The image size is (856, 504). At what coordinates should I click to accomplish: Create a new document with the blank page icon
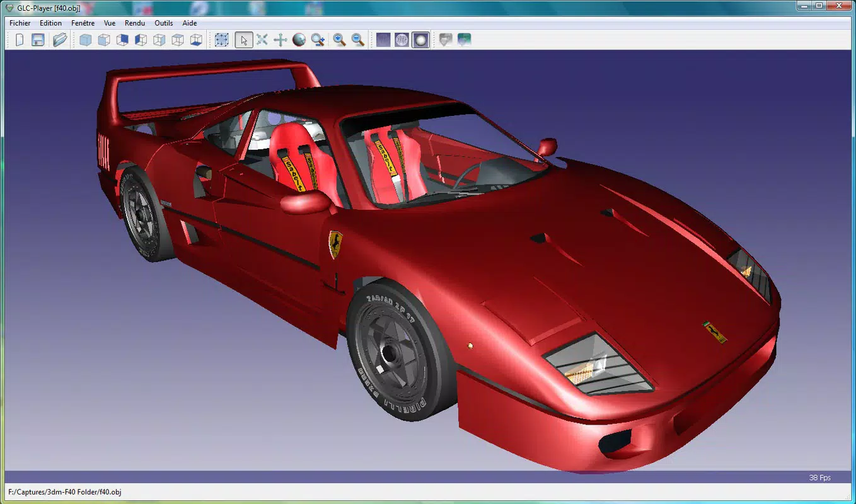[20, 40]
